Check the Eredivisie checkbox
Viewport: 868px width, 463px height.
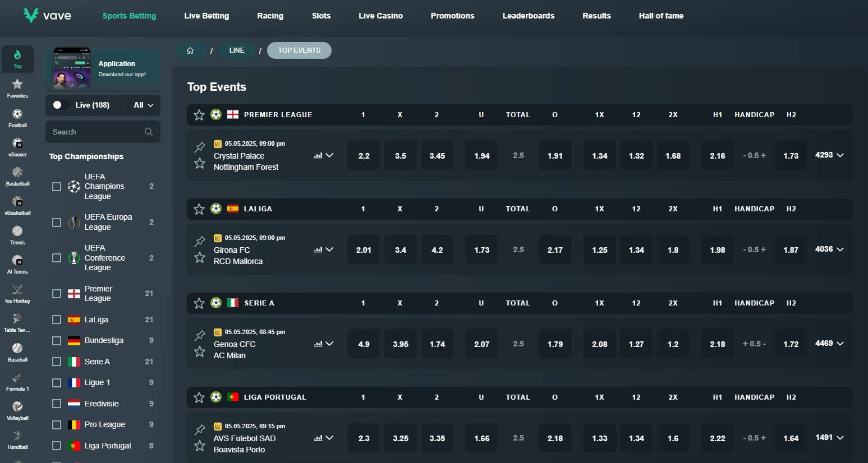click(57, 404)
